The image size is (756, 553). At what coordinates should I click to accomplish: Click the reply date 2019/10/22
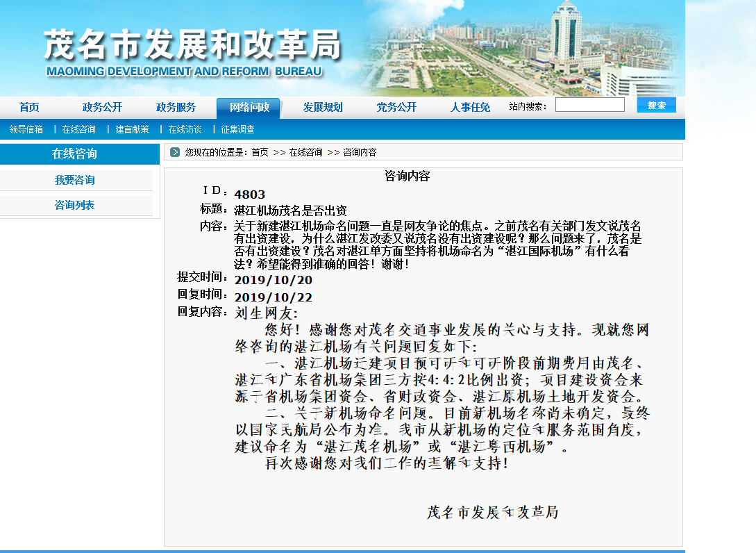pyautogui.click(x=274, y=297)
